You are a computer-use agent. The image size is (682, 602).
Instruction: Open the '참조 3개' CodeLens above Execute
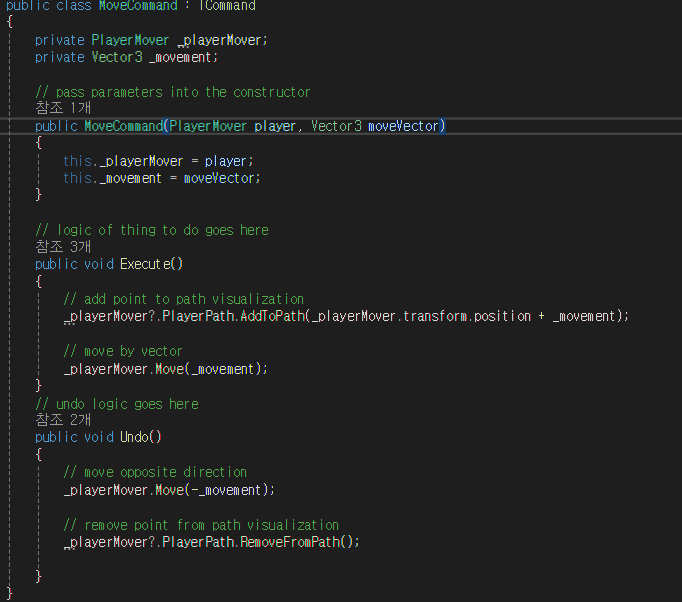pyautogui.click(x=63, y=247)
